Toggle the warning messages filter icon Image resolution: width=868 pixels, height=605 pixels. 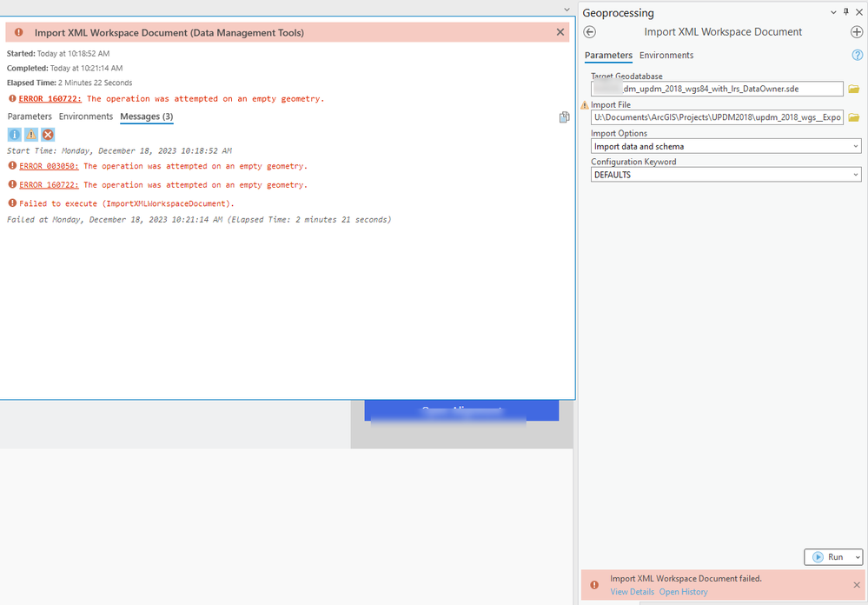(x=31, y=135)
